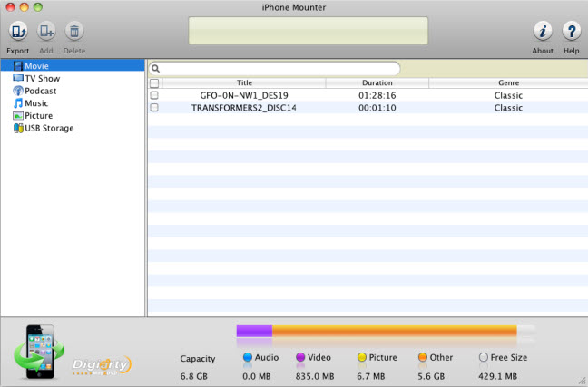Click the iPhone sync device icon

pyautogui.click(x=39, y=352)
